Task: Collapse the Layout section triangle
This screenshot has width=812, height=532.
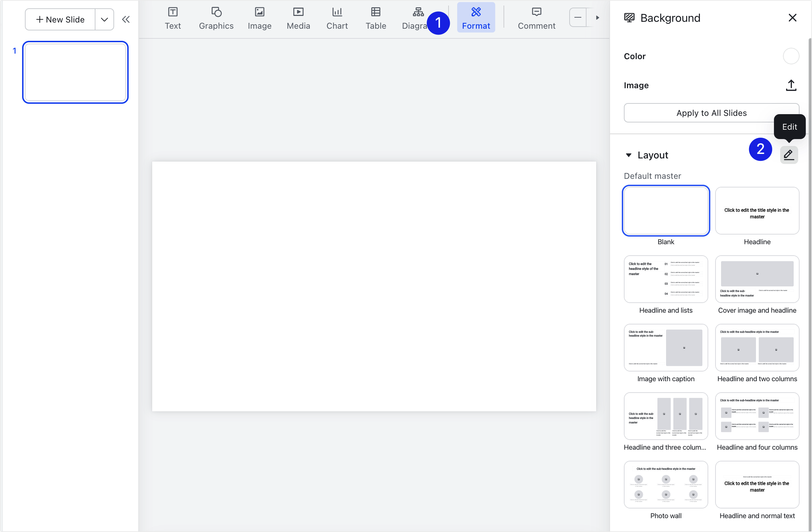Action: point(629,155)
